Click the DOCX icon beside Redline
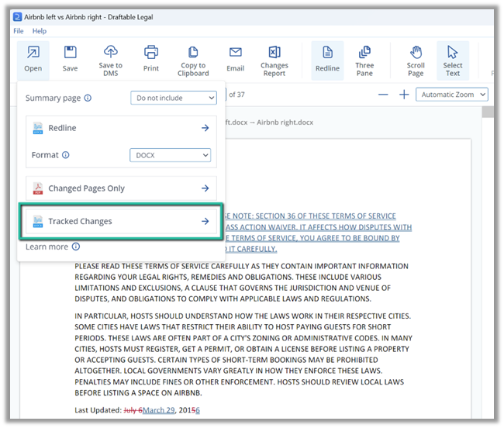The image size is (504, 428). pyautogui.click(x=38, y=128)
